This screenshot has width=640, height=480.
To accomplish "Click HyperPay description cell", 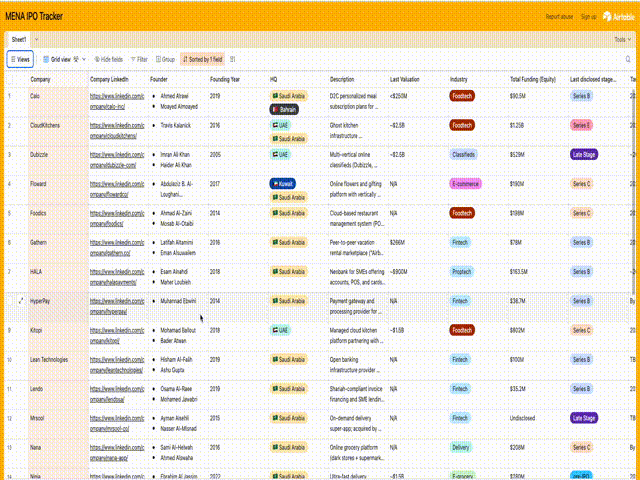I will tap(358, 307).
